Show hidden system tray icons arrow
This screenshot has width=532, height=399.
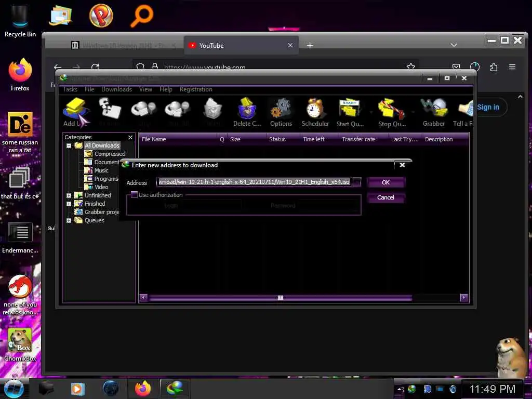click(401, 390)
